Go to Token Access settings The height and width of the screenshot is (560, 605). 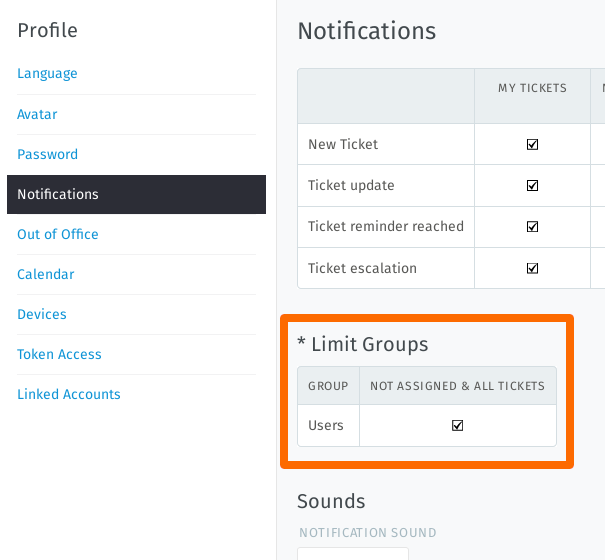(x=59, y=354)
